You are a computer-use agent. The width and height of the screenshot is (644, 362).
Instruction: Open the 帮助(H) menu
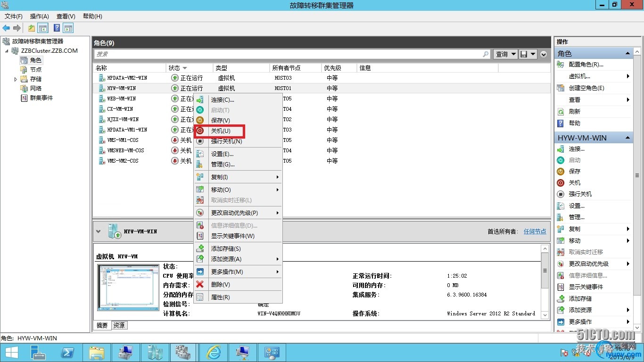pyautogui.click(x=92, y=16)
